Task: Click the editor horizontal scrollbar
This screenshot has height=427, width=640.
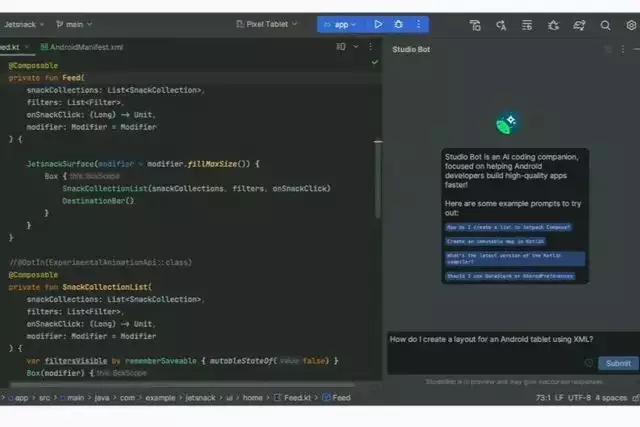Action: [182, 384]
